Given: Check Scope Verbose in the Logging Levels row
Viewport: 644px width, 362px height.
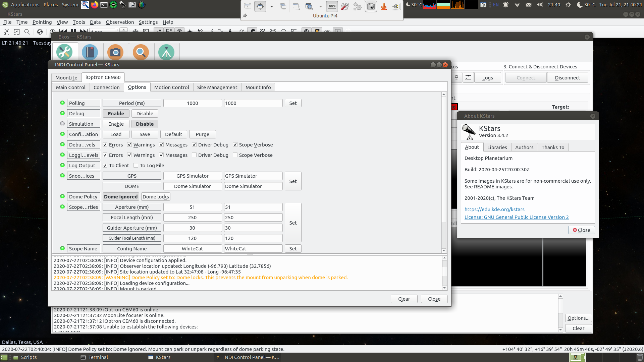Looking at the screenshot, I should coord(235,155).
